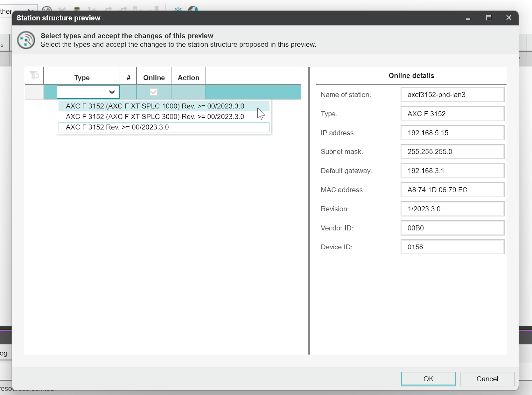Click the Action column header
This screenshot has height=395, width=532.
click(188, 78)
